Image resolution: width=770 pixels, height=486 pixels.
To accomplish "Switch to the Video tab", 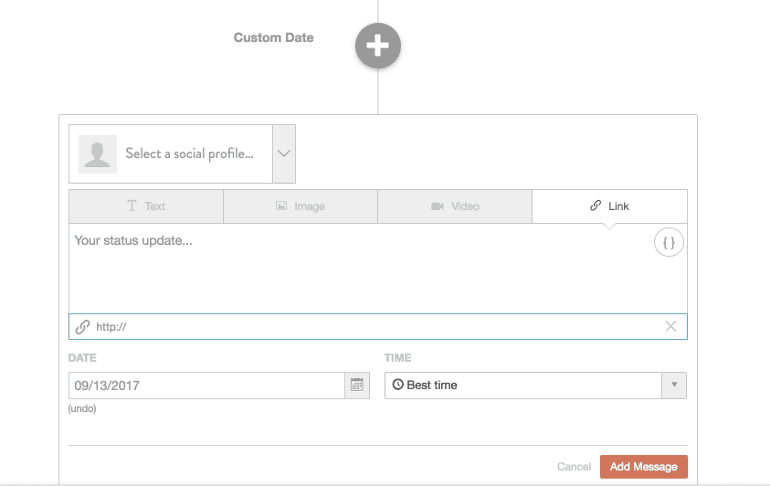I will click(x=455, y=206).
